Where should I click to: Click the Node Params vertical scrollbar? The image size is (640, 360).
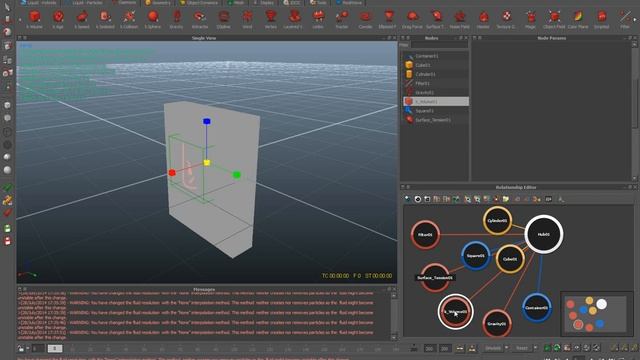click(635, 110)
